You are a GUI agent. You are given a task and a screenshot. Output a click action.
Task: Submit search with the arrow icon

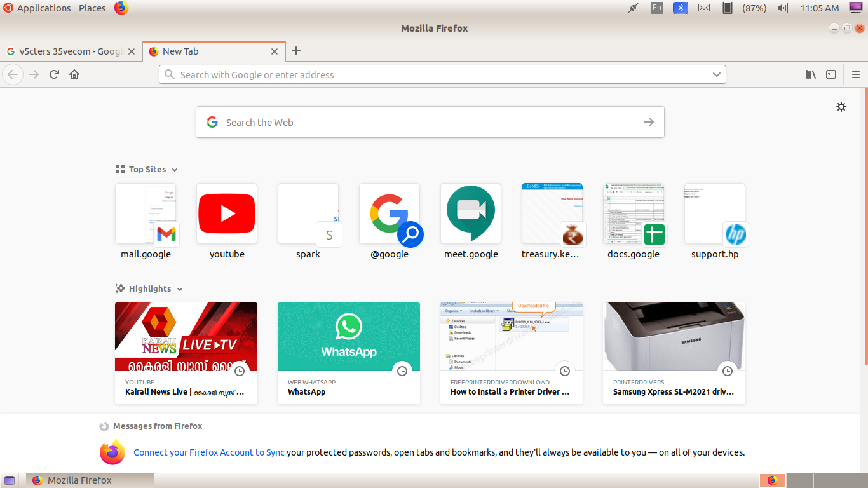point(648,122)
